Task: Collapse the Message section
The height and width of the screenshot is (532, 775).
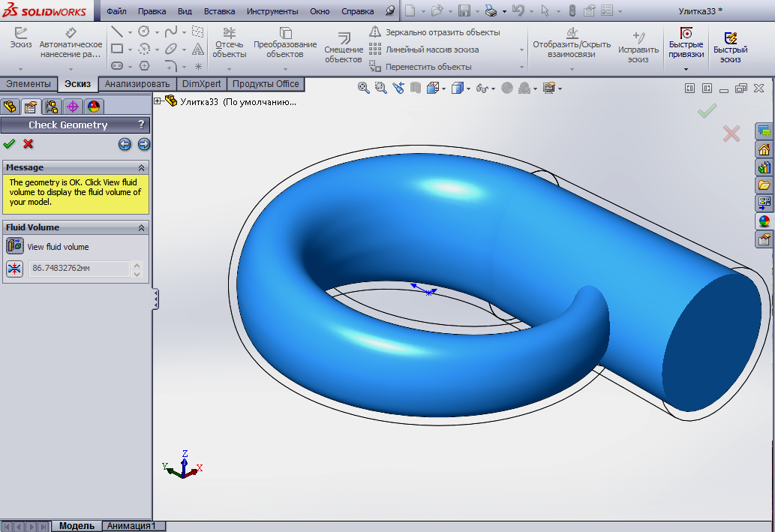Action: click(141, 167)
